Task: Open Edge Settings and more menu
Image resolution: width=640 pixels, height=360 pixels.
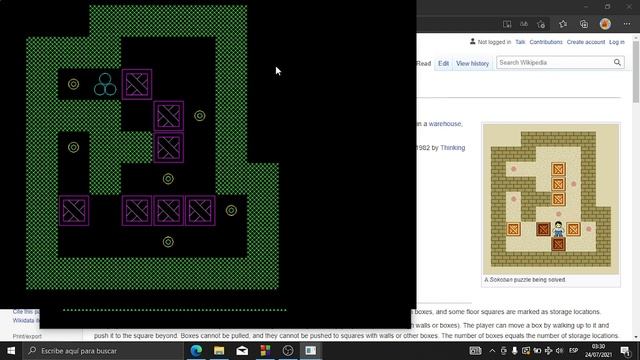Action: [x=627, y=24]
